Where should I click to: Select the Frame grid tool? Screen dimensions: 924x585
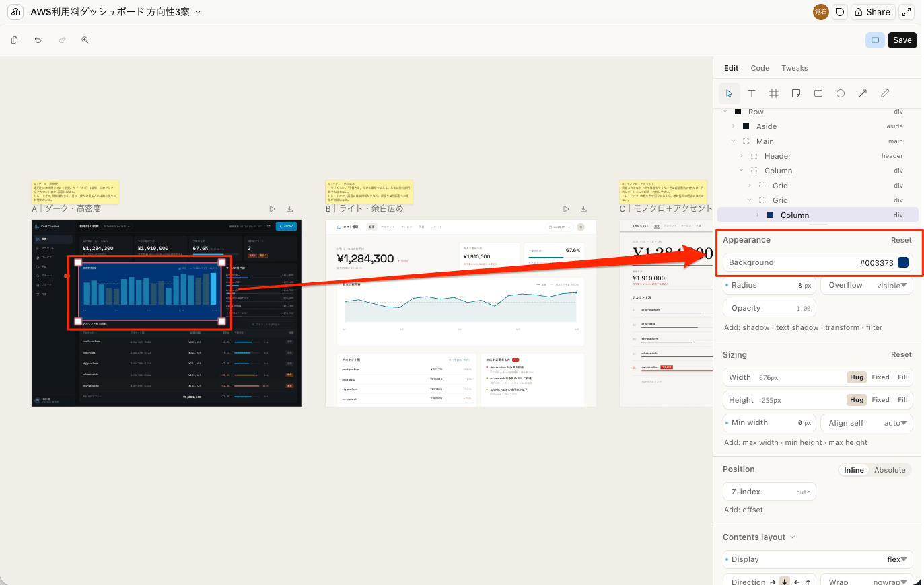[774, 93]
